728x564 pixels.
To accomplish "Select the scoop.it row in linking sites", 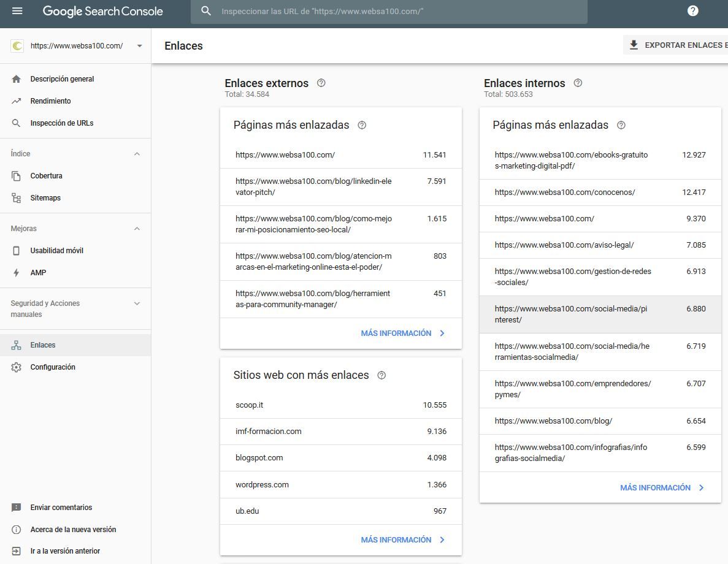I will point(340,405).
